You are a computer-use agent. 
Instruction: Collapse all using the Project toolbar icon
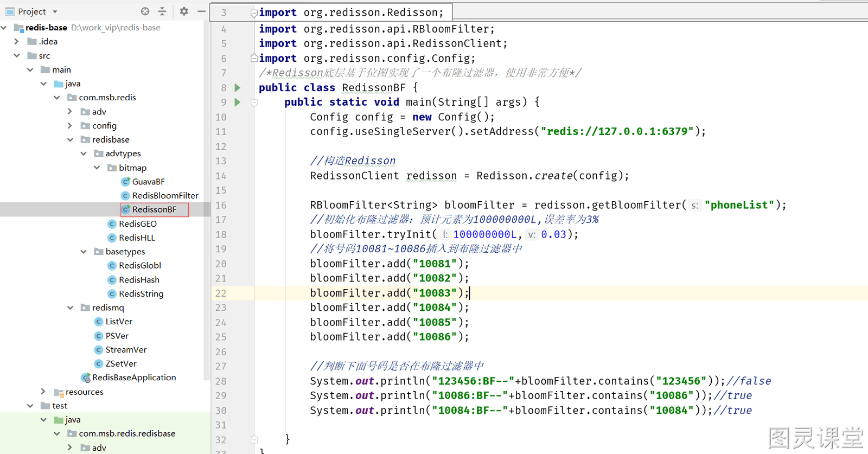pos(162,11)
